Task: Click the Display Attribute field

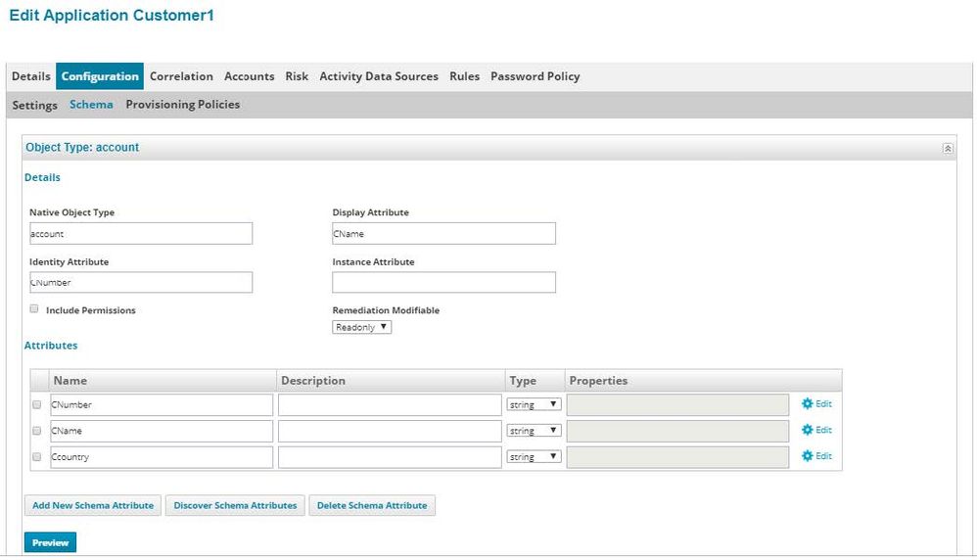Action: (x=443, y=234)
